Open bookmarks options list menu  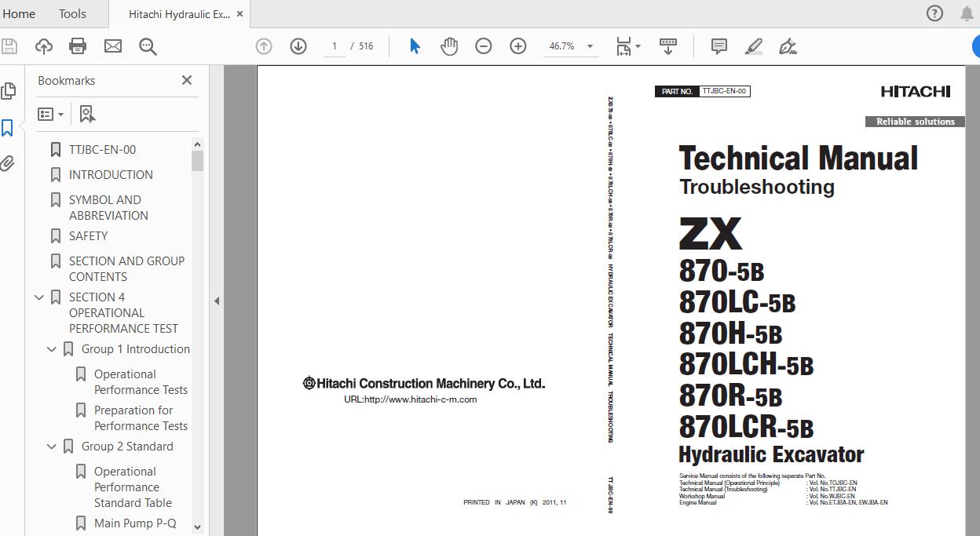tap(51, 115)
